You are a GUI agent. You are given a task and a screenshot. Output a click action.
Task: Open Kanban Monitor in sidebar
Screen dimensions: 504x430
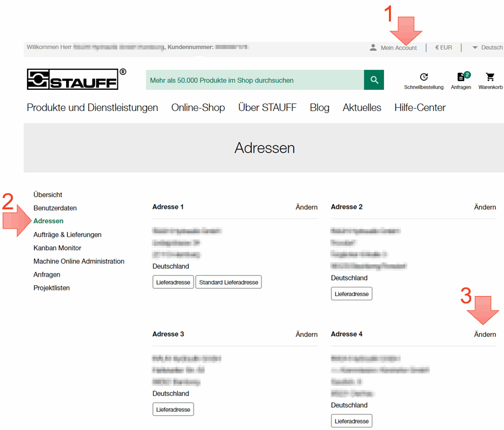click(57, 248)
